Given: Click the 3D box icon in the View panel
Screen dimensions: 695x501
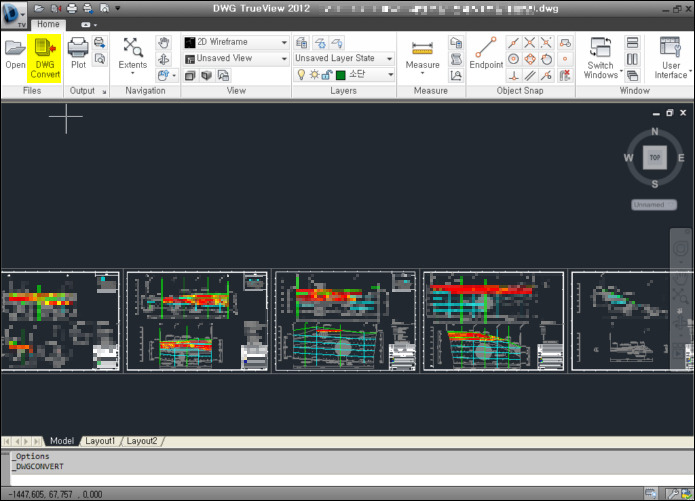Looking at the screenshot, I should pyautogui.click(x=207, y=75).
